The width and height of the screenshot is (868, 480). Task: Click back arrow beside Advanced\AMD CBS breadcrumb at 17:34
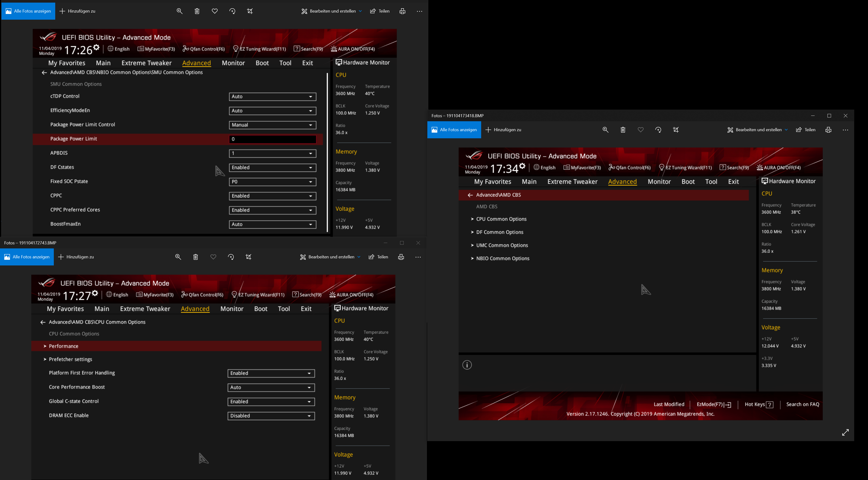(470, 195)
